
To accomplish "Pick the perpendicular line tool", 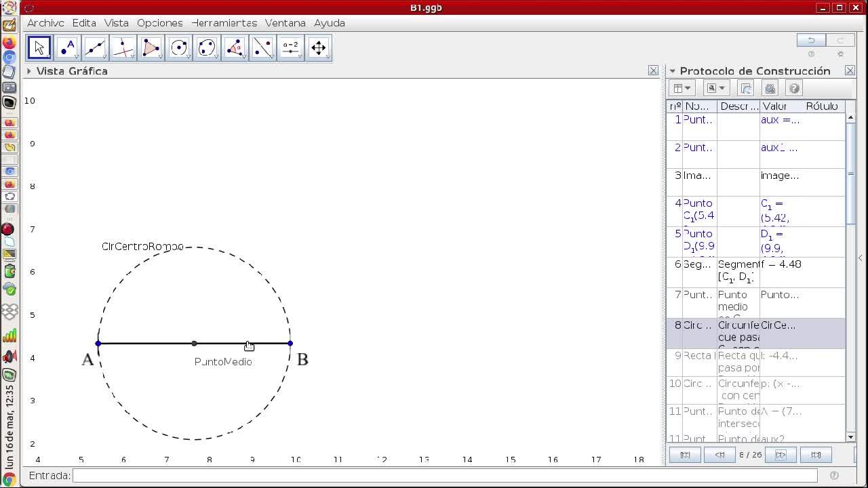I will (123, 47).
